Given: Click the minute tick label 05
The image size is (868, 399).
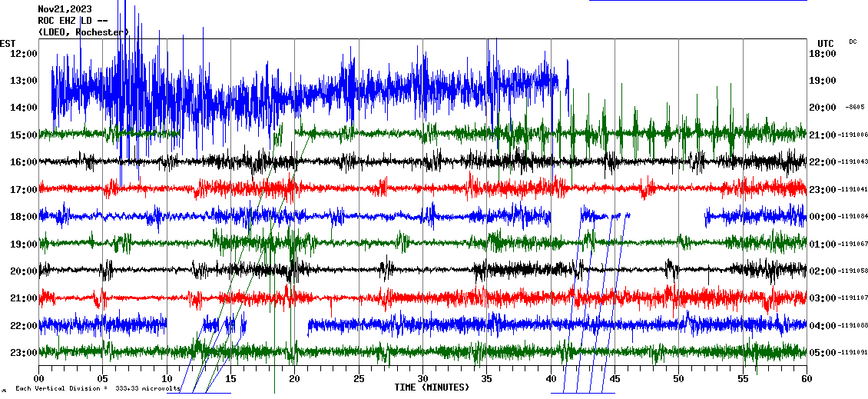Looking at the screenshot, I should coord(102,378).
